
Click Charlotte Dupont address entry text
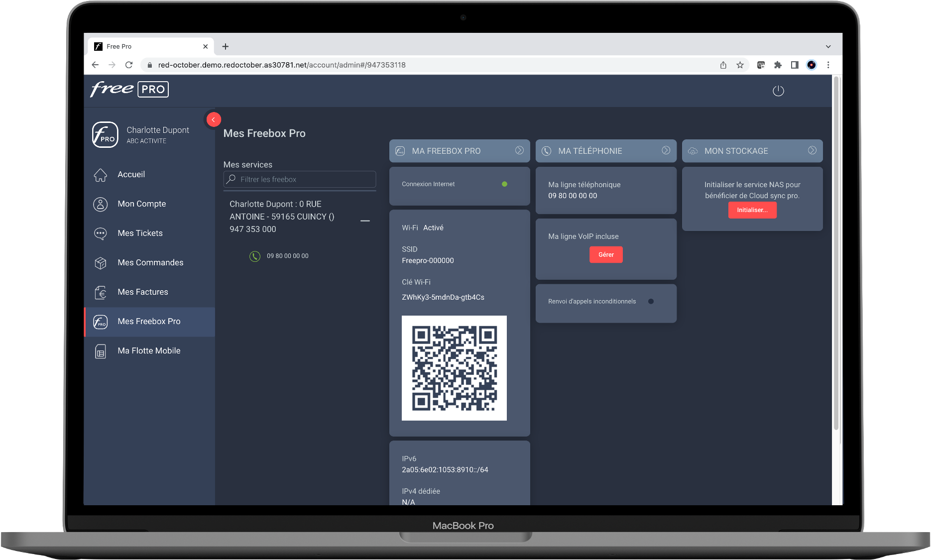(x=282, y=217)
